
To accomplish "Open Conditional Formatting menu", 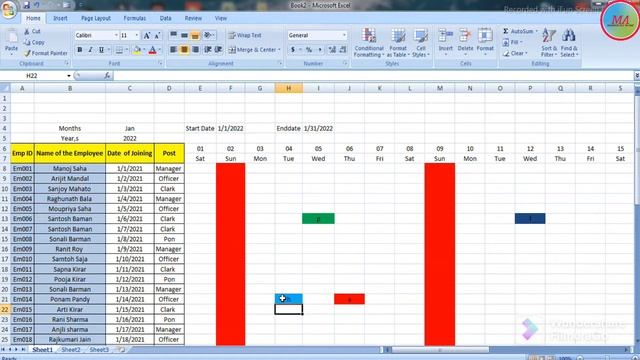I will tap(369, 43).
